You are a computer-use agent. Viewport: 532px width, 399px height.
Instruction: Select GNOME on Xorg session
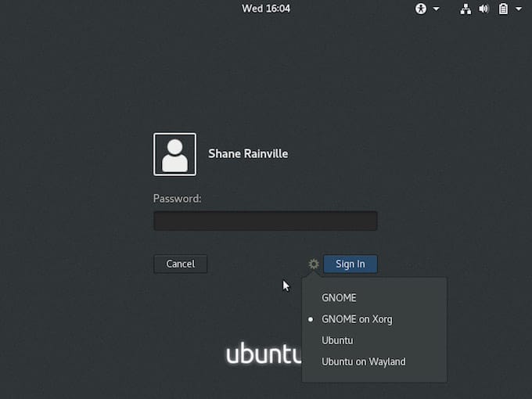point(374,319)
